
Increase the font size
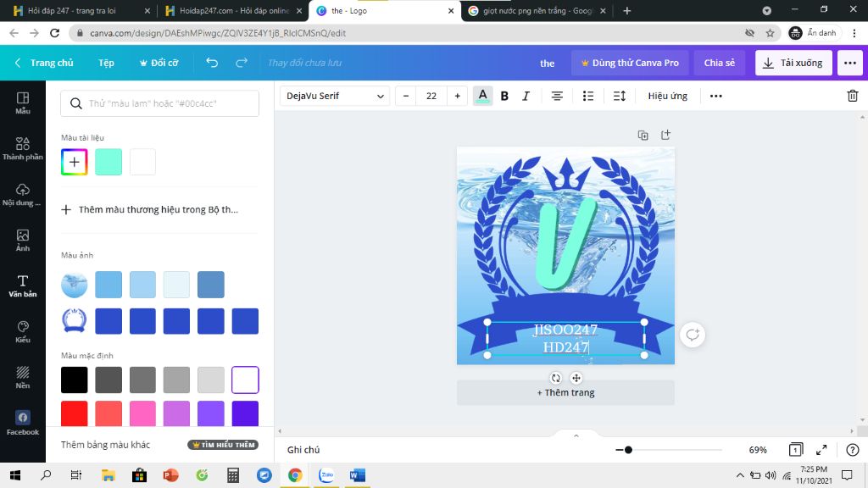(457, 96)
